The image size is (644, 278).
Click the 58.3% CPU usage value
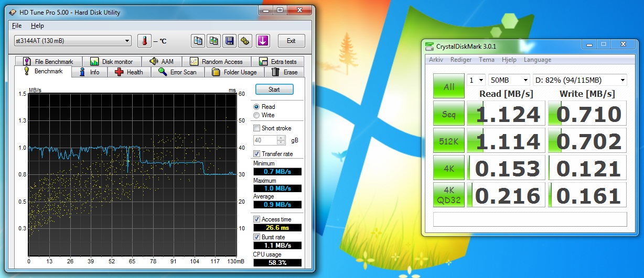tap(277, 262)
